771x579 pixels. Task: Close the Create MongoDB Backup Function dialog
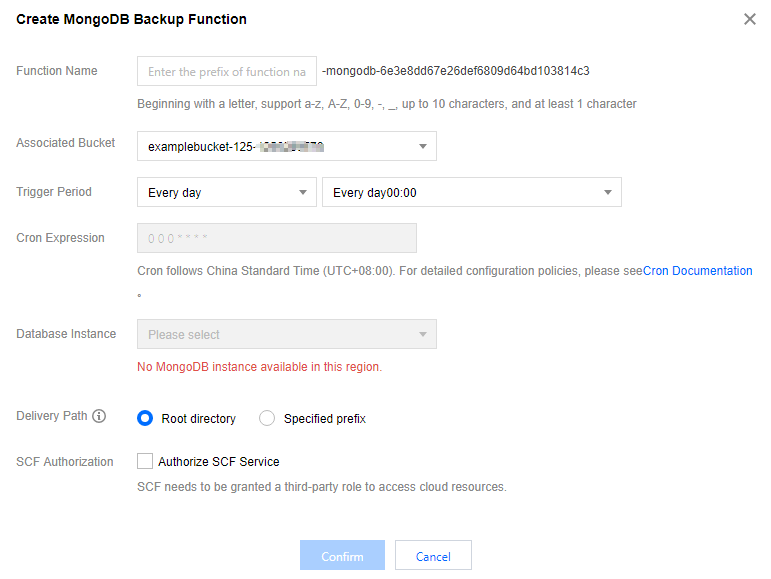point(749,19)
